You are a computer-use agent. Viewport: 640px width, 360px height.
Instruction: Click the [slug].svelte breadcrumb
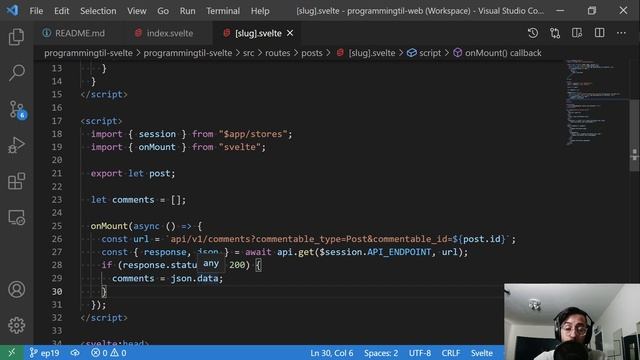pos(366,53)
